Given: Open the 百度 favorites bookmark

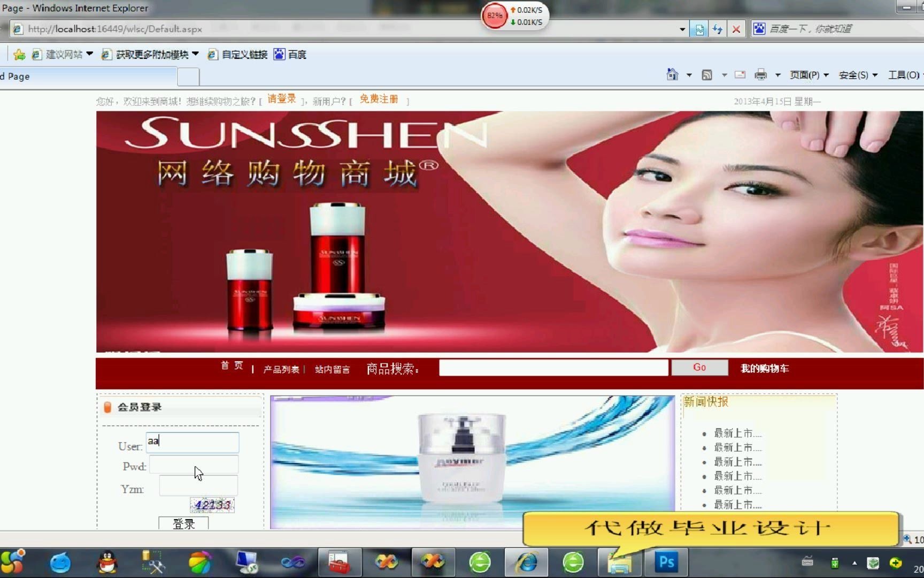Looking at the screenshot, I should click(290, 54).
